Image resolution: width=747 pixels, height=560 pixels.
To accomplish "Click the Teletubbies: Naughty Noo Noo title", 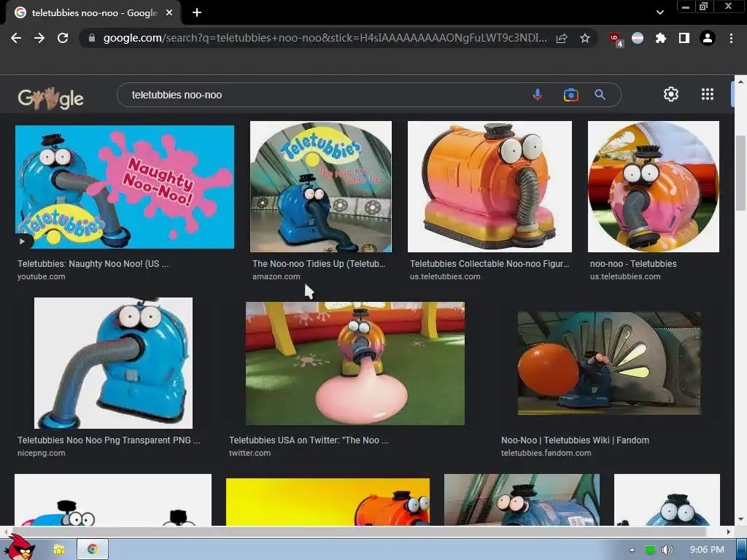I will click(93, 263).
